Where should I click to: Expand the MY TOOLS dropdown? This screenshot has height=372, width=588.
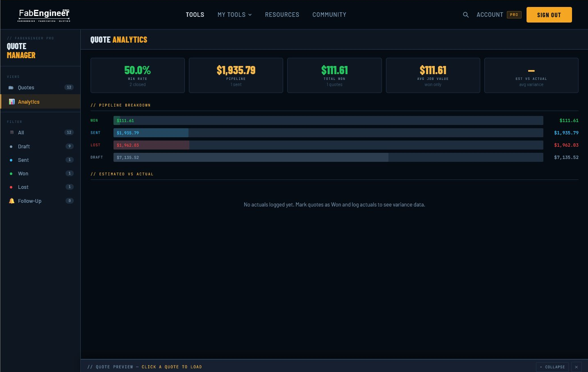pyautogui.click(x=234, y=14)
